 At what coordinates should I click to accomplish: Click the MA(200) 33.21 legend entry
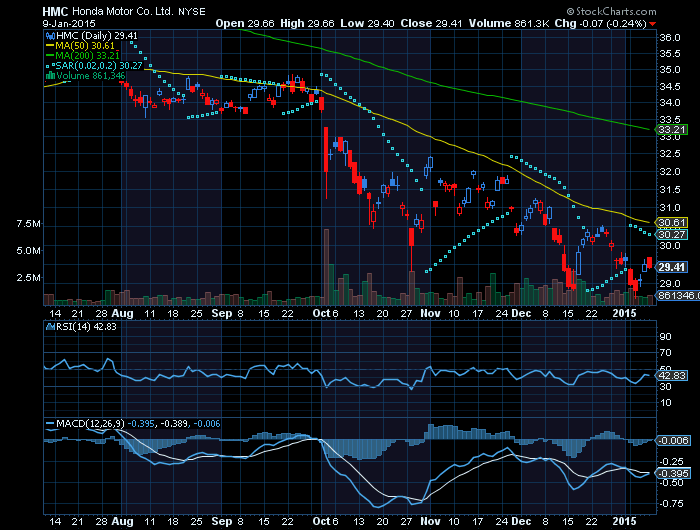click(83, 55)
